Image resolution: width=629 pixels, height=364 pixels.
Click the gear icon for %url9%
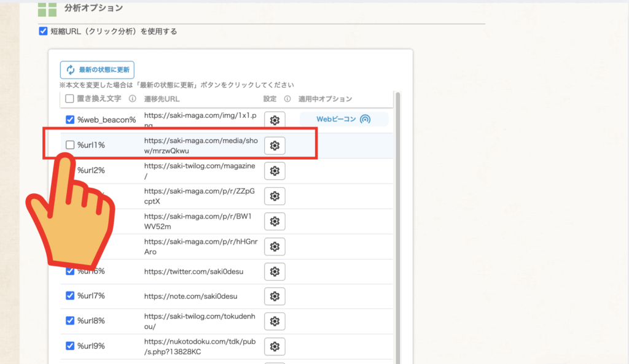click(275, 346)
